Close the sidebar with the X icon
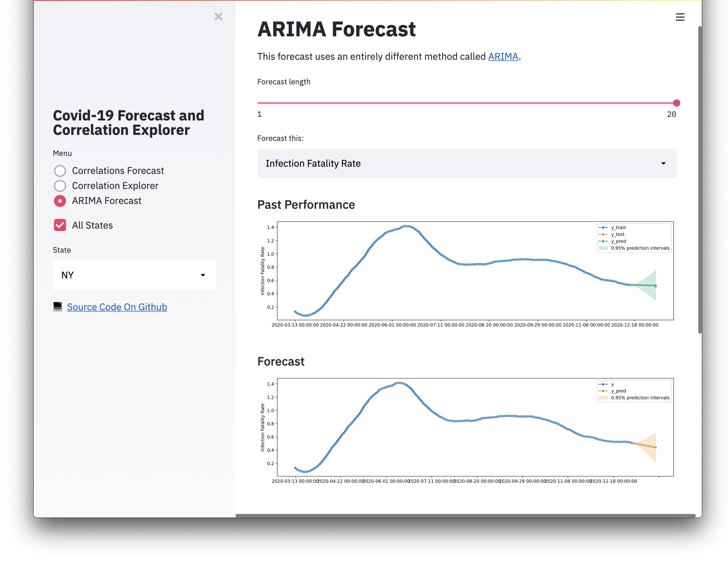 coord(218,16)
